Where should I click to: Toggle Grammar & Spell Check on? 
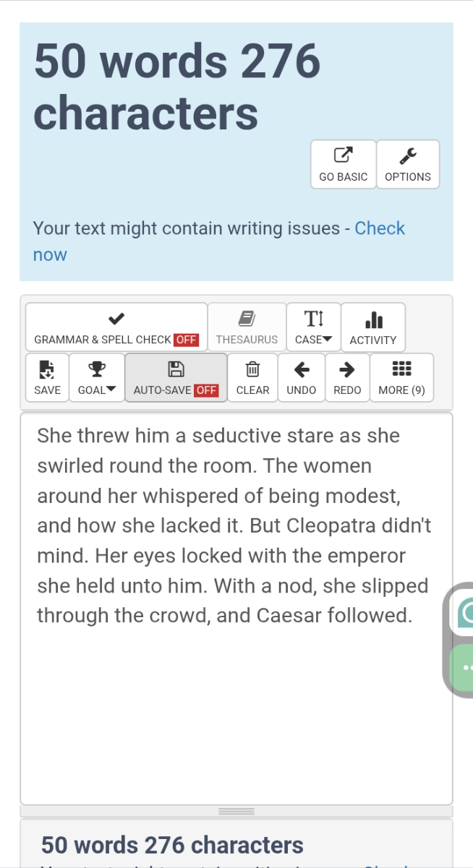(x=116, y=327)
